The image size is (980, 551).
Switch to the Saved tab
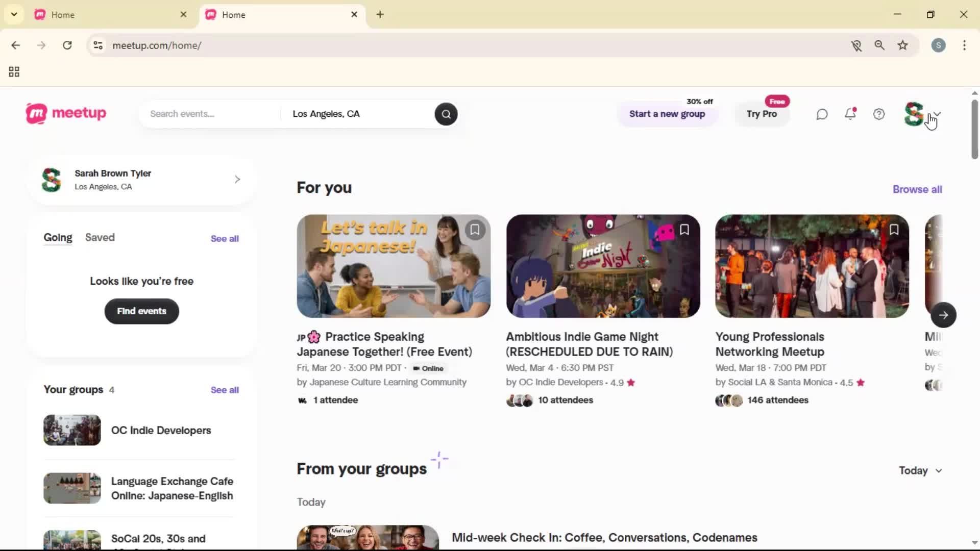[100, 237]
